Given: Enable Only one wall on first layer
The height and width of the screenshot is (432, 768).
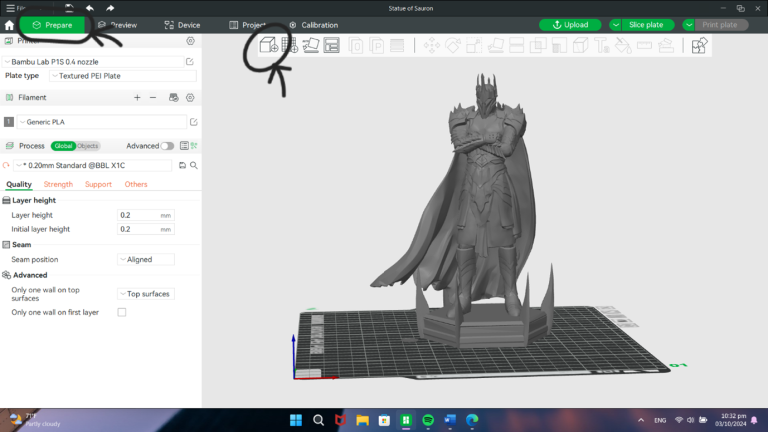Looking at the screenshot, I should (122, 312).
